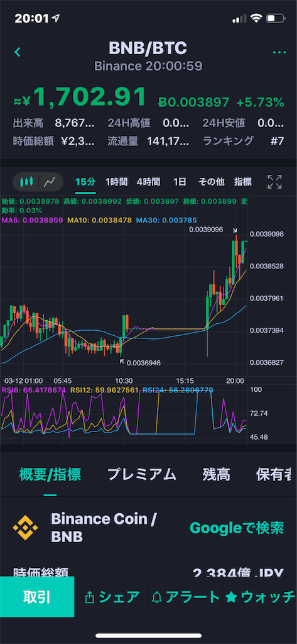Tap the Binance 20:00:59 timestamp
This screenshot has height=644, width=297.
click(x=148, y=66)
